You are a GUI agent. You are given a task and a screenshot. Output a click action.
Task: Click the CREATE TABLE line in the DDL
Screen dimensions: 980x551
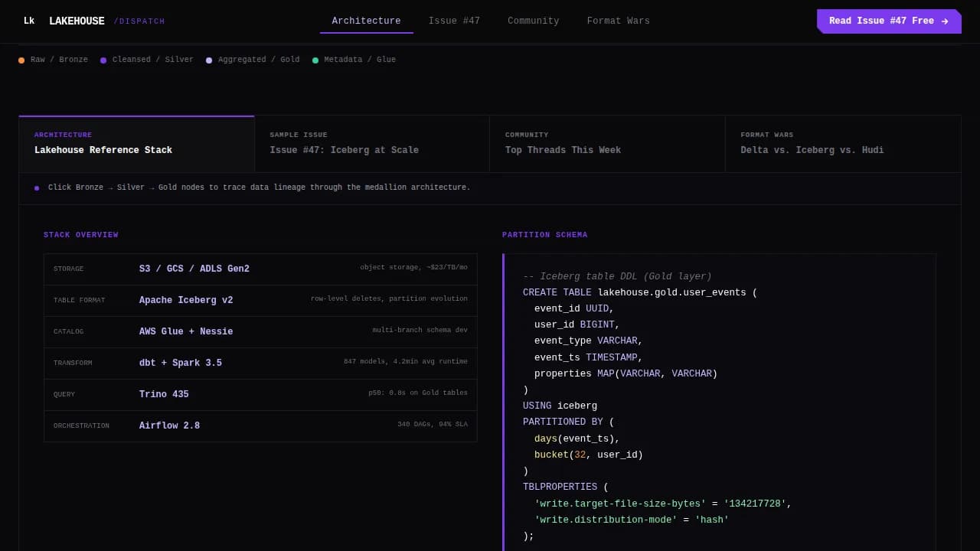[640, 292]
